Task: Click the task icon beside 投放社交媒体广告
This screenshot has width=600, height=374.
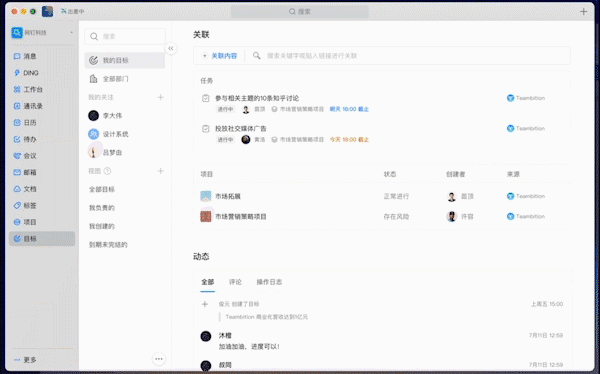Action: [205, 129]
